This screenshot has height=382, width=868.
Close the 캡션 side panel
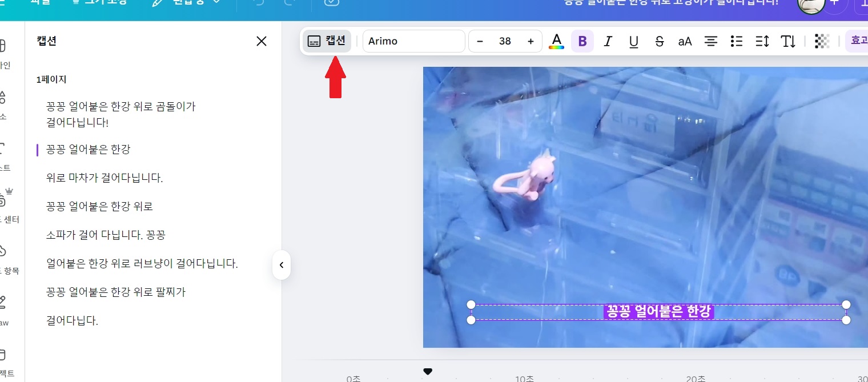(262, 41)
